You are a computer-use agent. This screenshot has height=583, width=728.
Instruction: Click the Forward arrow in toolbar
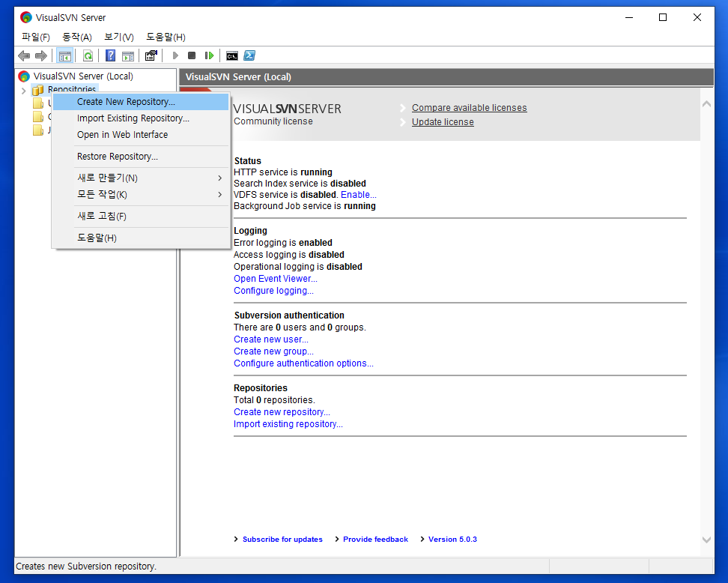(41, 55)
